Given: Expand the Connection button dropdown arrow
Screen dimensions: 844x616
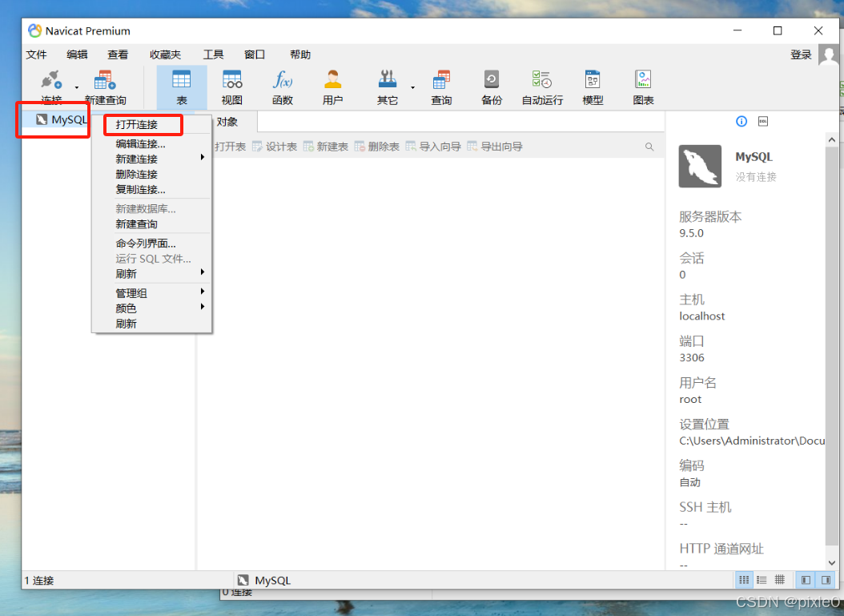Looking at the screenshot, I should 76,87.
